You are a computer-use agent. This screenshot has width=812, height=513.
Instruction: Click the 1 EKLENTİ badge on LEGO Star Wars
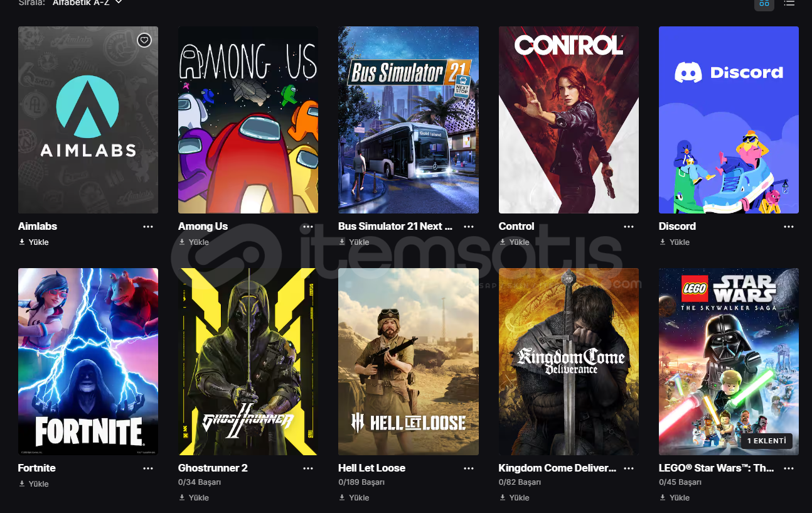767,441
